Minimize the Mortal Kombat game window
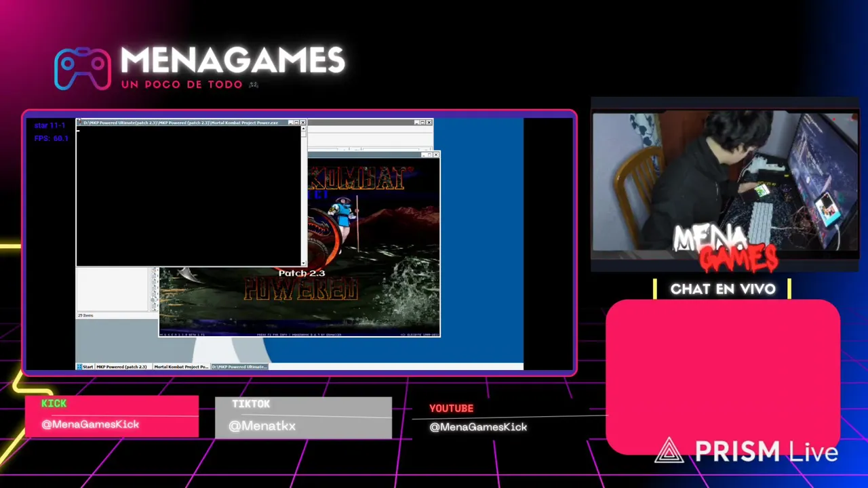This screenshot has height=488, width=868. [x=424, y=155]
